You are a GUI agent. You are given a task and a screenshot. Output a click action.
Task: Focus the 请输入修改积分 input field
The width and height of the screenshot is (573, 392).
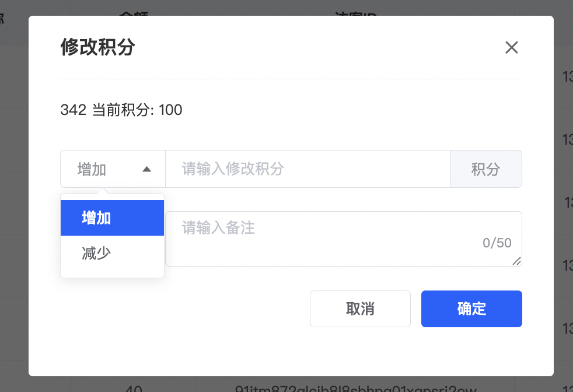(x=308, y=169)
